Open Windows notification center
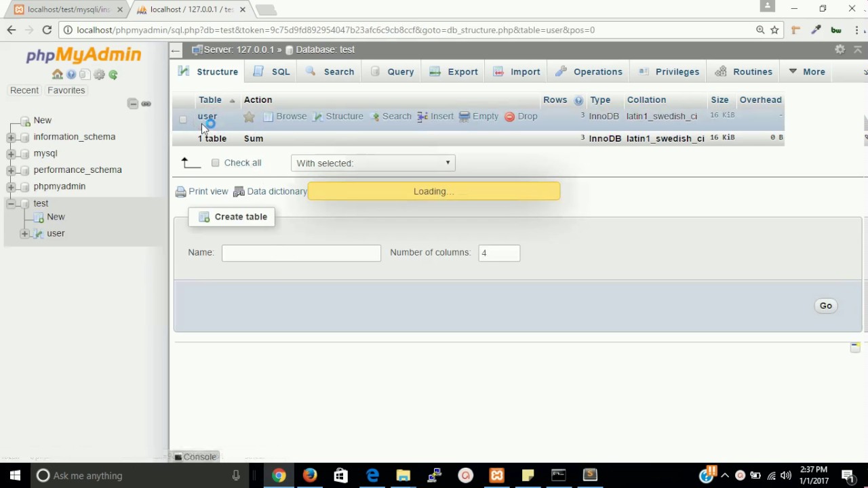 coord(848,475)
